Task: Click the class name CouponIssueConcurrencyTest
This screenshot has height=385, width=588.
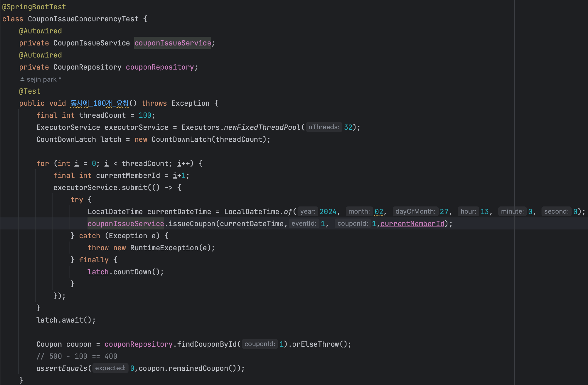Action: (83, 19)
